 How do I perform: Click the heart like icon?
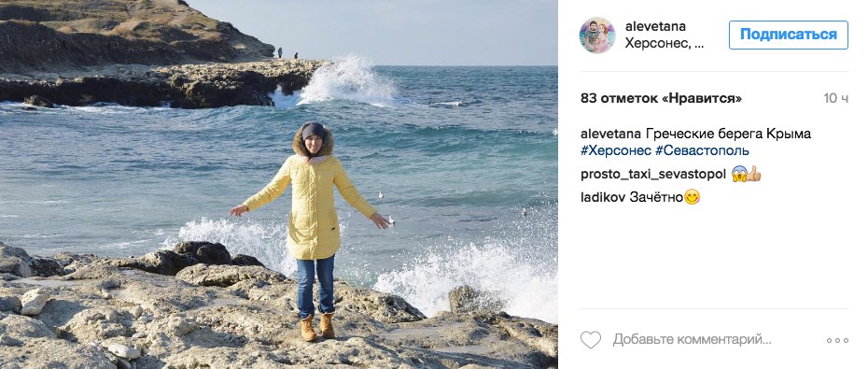(590, 340)
